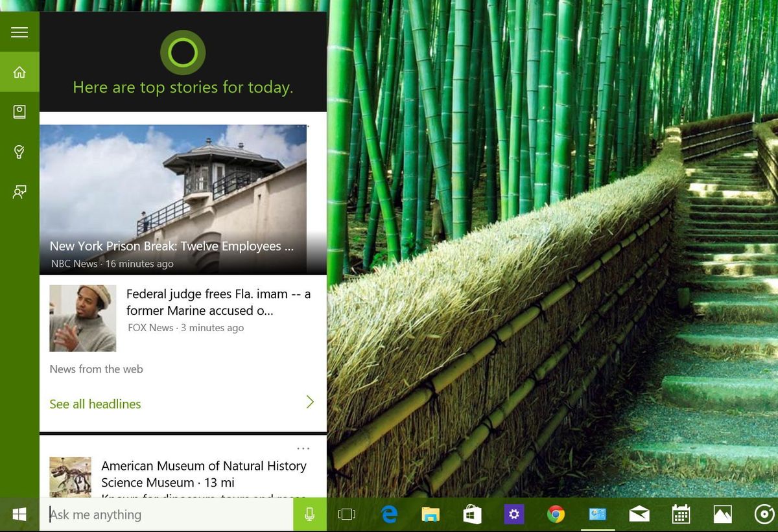Open Task View from the taskbar
This screenshot has height=532, width=778.
click(x=347, y=514)
